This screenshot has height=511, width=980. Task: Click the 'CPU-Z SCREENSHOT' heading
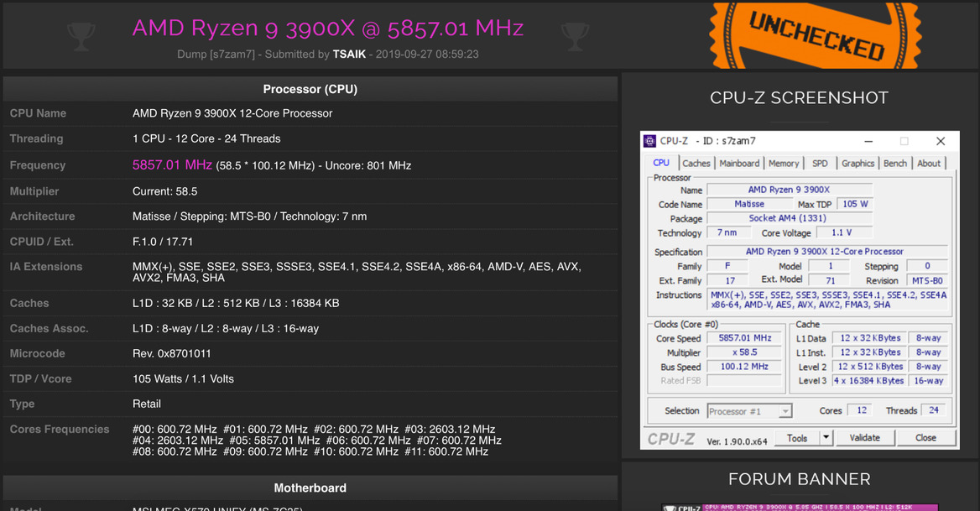799,98
